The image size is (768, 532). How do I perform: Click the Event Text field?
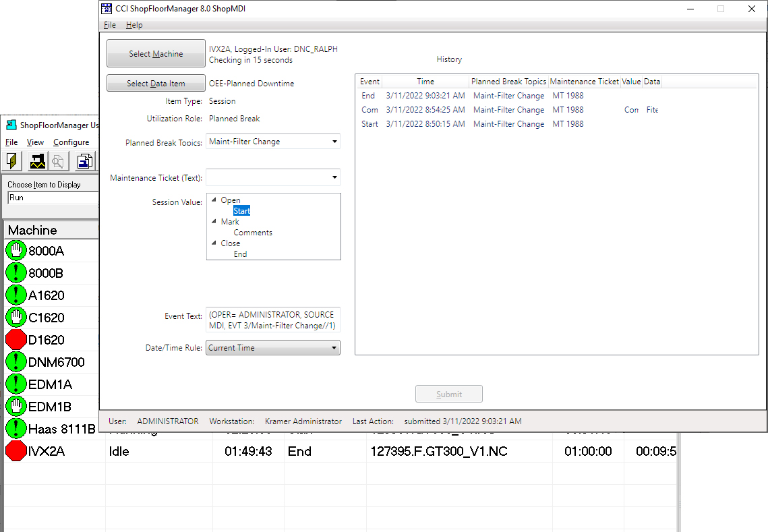coord(273,320)
